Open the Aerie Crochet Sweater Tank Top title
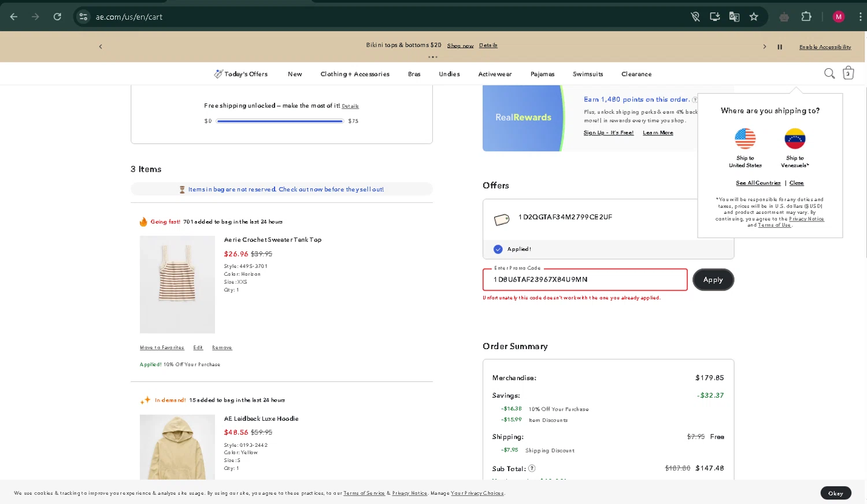The image size is (867, 504). click(272, 240)
